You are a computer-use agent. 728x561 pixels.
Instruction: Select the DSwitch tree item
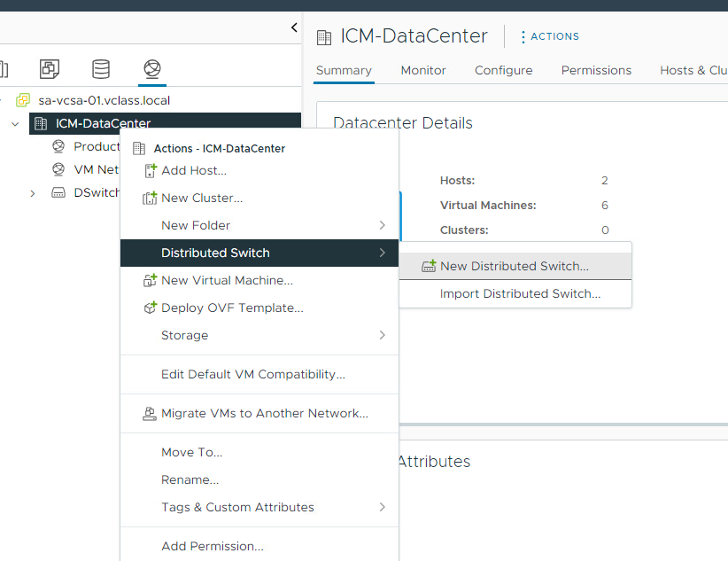pos(97,192)
